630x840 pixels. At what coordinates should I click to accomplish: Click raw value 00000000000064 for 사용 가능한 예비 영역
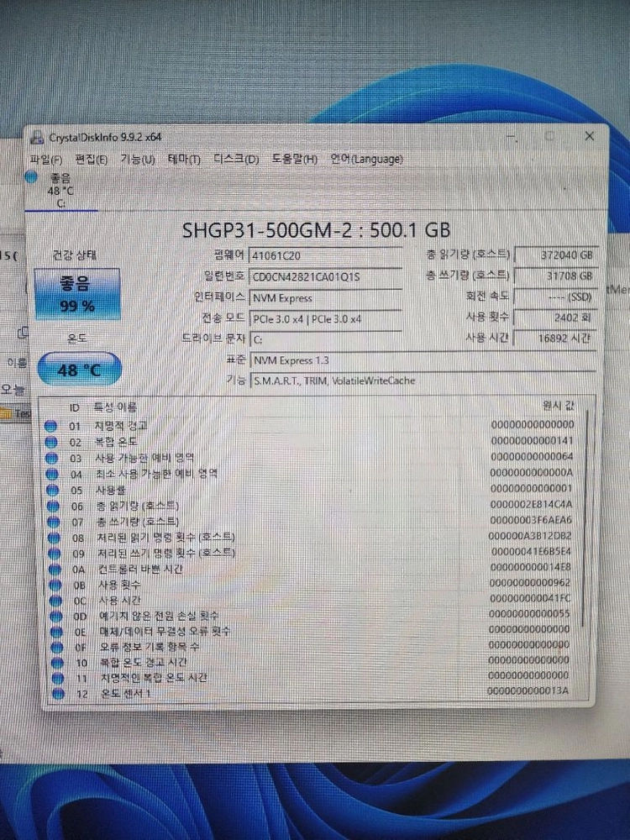coord(532,456)
